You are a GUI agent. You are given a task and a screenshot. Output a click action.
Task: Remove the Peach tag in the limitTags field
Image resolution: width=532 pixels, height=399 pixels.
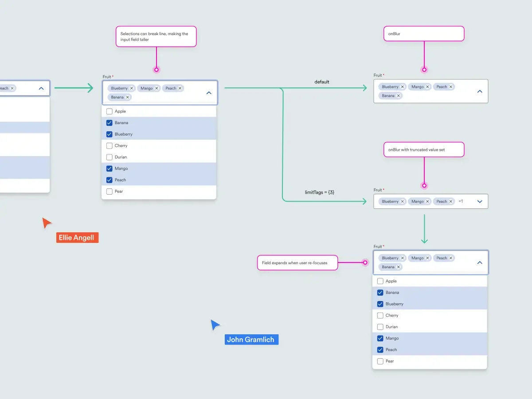click(x=451, y=201)
